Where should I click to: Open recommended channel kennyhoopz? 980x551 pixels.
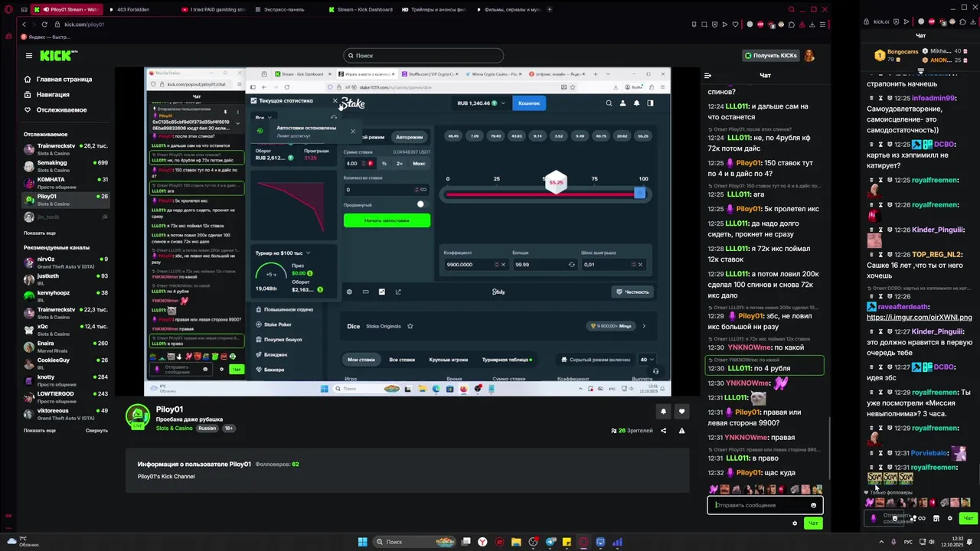[66, 295]
